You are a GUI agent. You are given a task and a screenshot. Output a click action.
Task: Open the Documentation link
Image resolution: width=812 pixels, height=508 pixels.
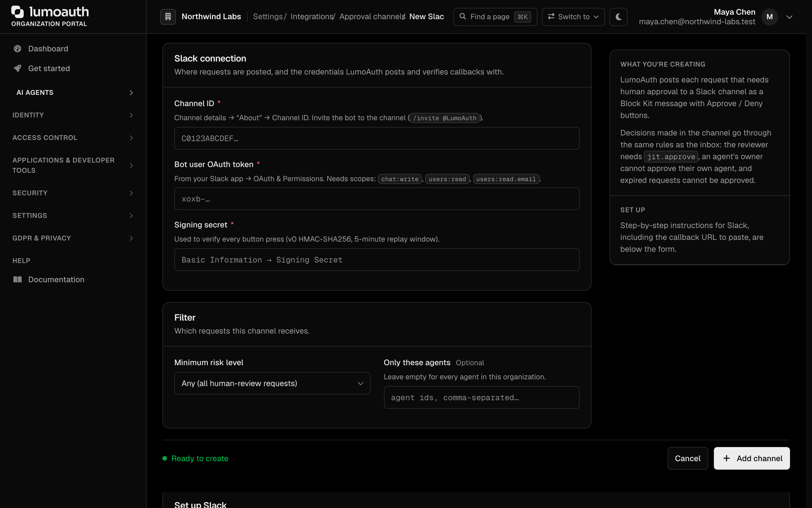56,279
